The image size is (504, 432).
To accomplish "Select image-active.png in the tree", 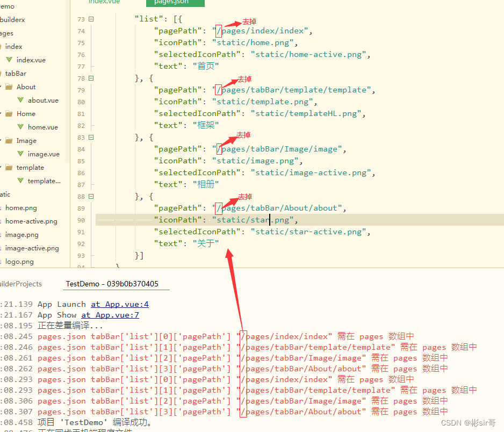I will 31,248.
